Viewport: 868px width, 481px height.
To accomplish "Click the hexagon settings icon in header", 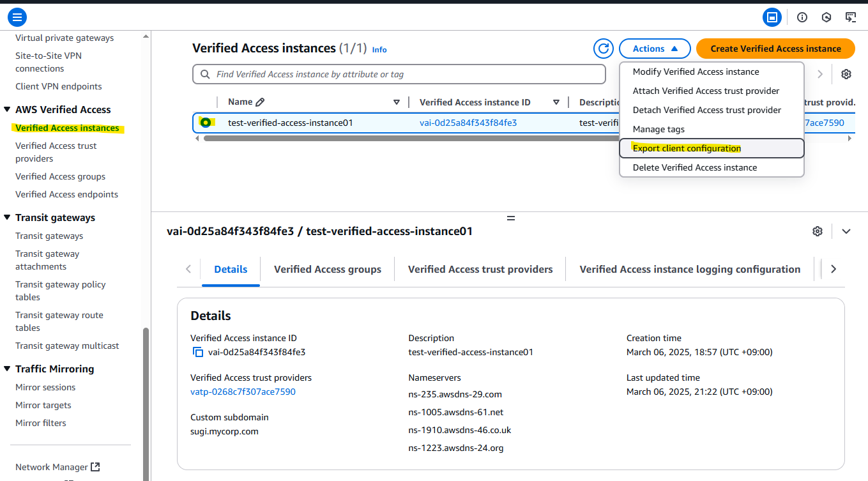I will coord(826,17).
